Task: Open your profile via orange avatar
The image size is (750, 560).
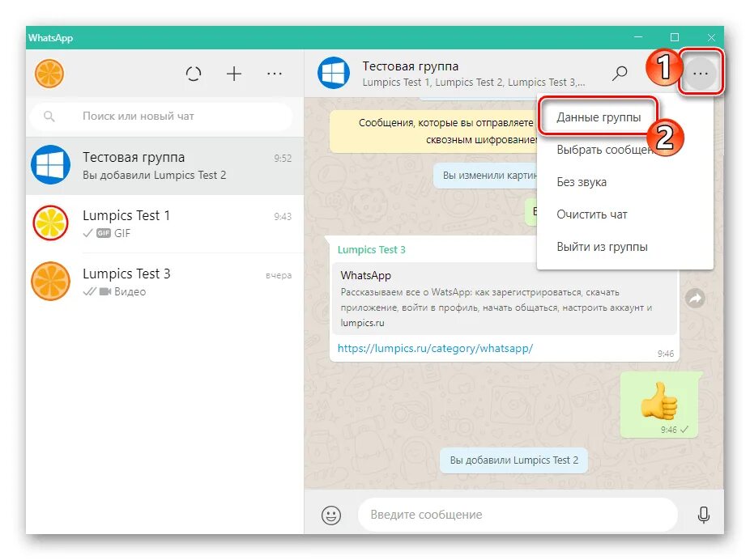Action: tap(49, 74)
